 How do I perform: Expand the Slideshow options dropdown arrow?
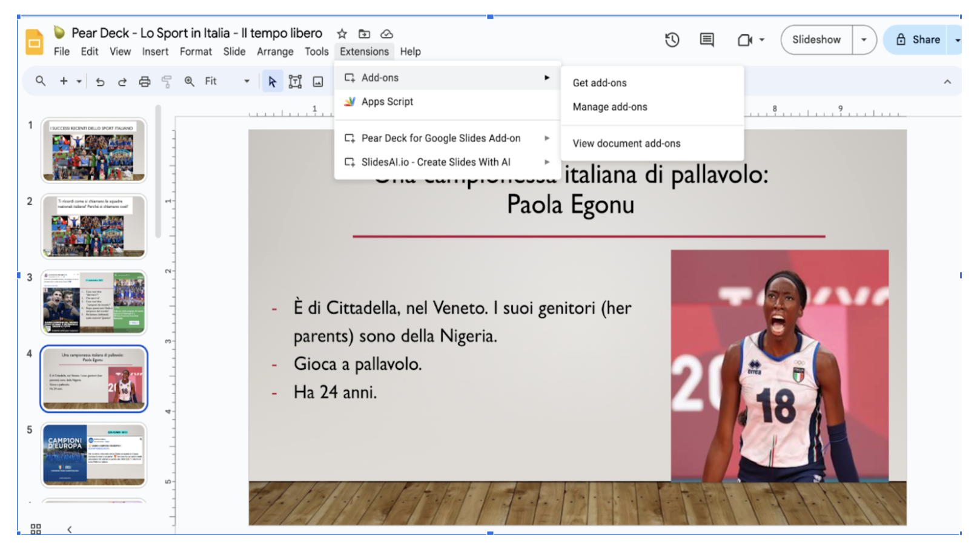[864, 40]
